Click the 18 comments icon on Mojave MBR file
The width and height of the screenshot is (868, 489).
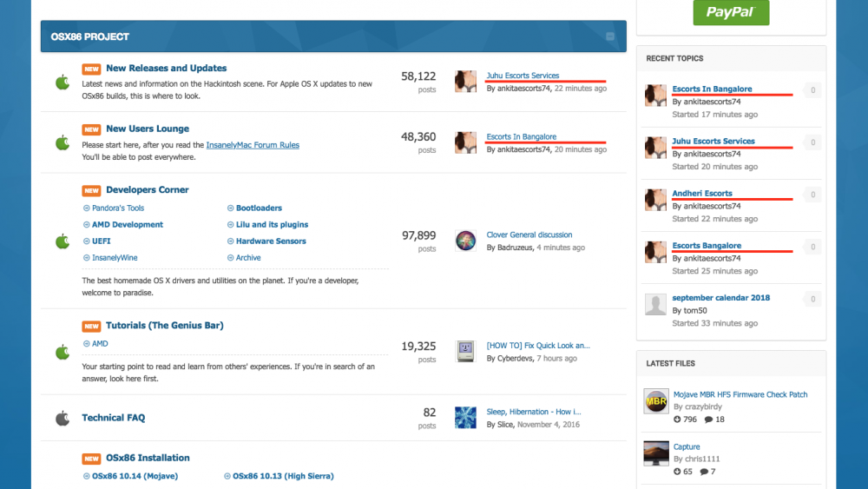[708, 420]
